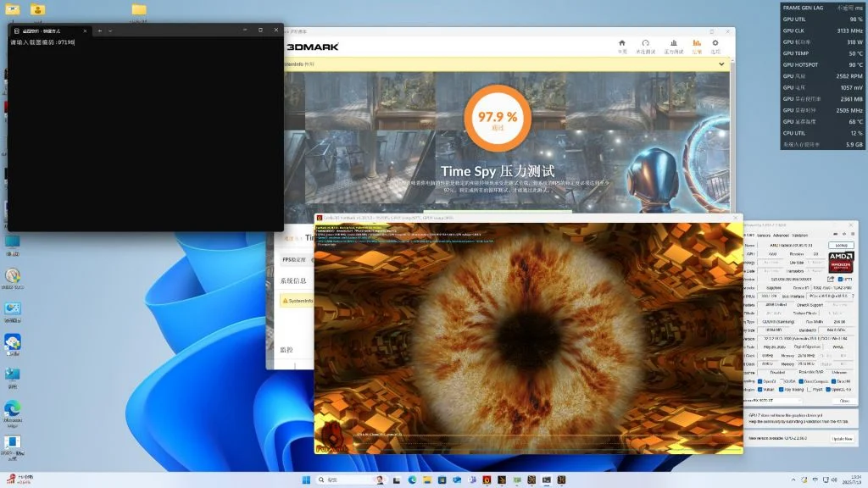Switch to Sensors tab in GPU-Z
The width and height of the screenshot is (868, 488).
point(764,236)
